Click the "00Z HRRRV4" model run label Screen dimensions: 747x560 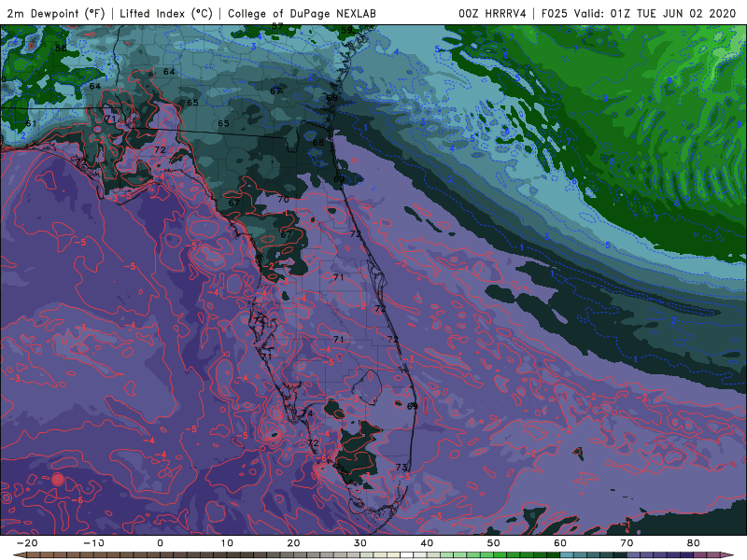[x=492, y=13]
